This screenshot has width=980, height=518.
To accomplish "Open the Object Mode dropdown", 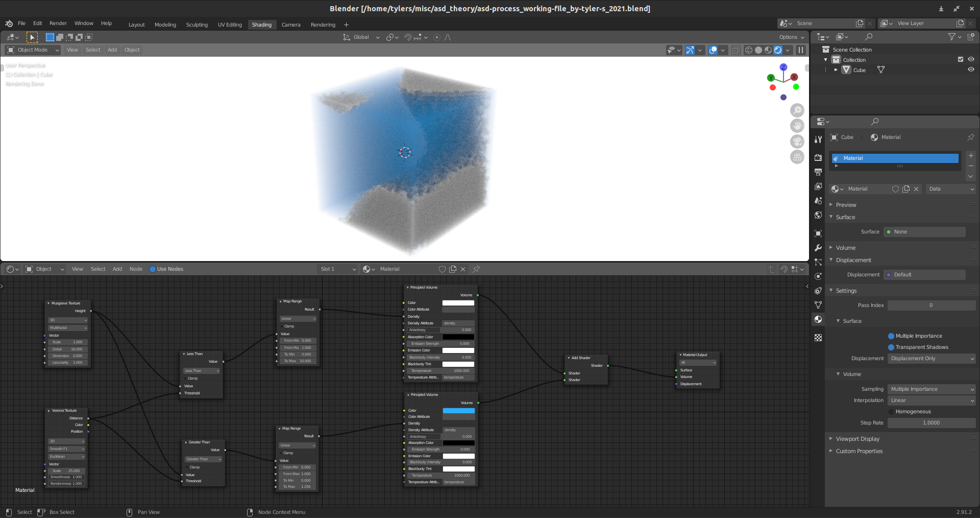I will coord(33,50).
